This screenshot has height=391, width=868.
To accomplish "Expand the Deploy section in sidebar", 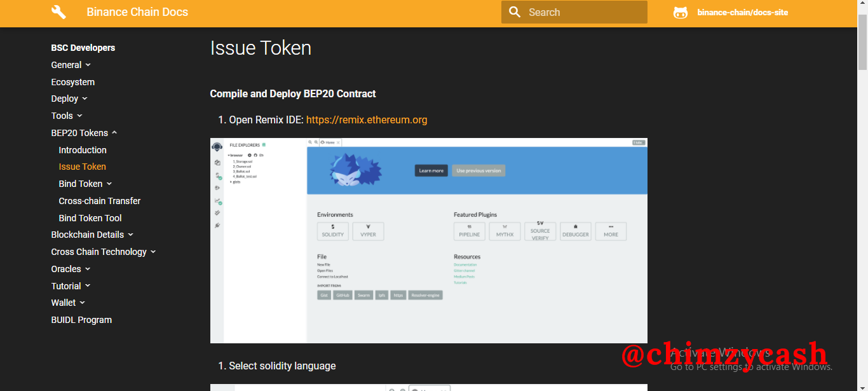I will (x=69, y=99).
